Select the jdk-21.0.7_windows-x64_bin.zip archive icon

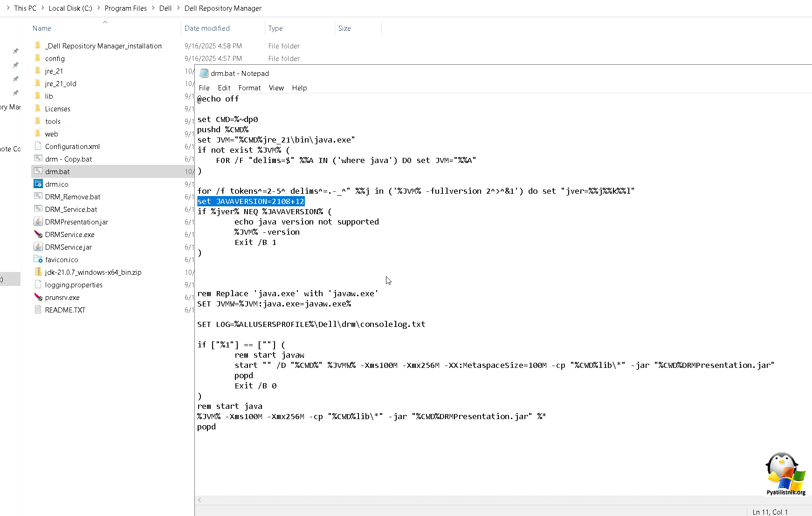[38, 272]
